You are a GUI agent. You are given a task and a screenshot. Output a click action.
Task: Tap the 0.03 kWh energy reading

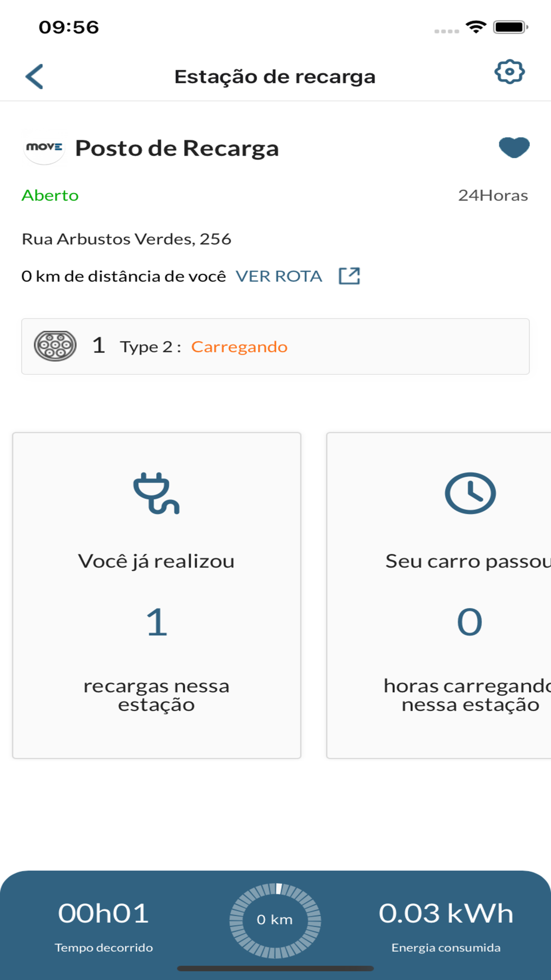coord(446,914)
